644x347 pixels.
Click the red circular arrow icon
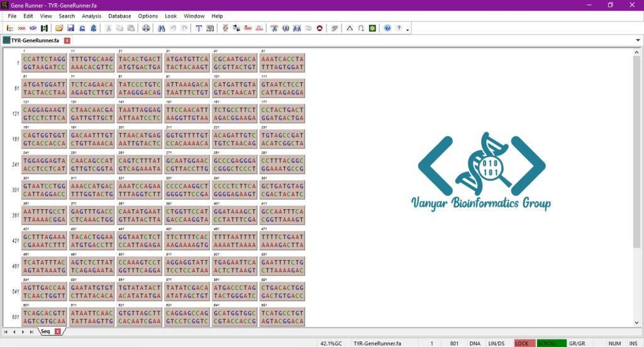point(319,28)
